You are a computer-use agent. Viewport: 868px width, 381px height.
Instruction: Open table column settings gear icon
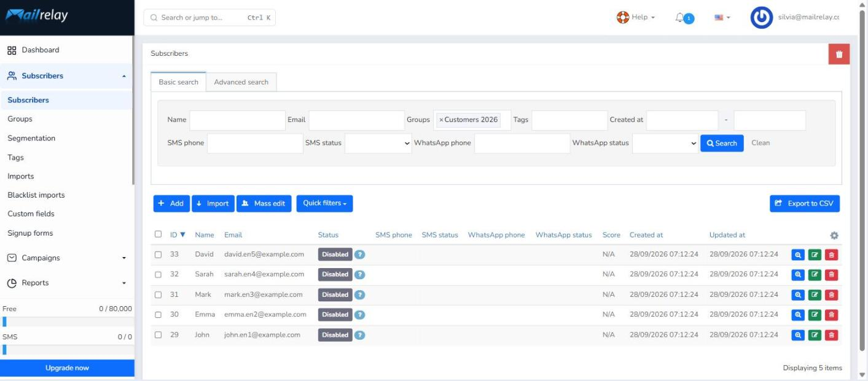coord(834,236)
